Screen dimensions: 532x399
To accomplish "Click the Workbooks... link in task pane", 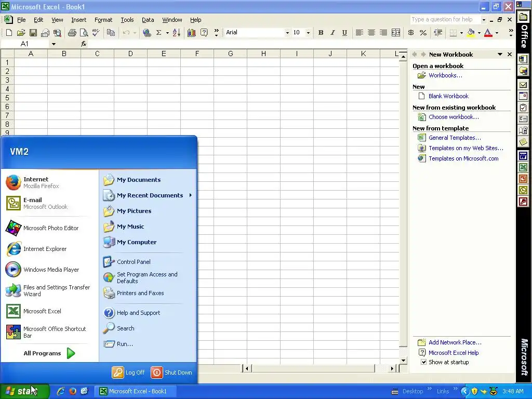I will [x=445, y=75].
